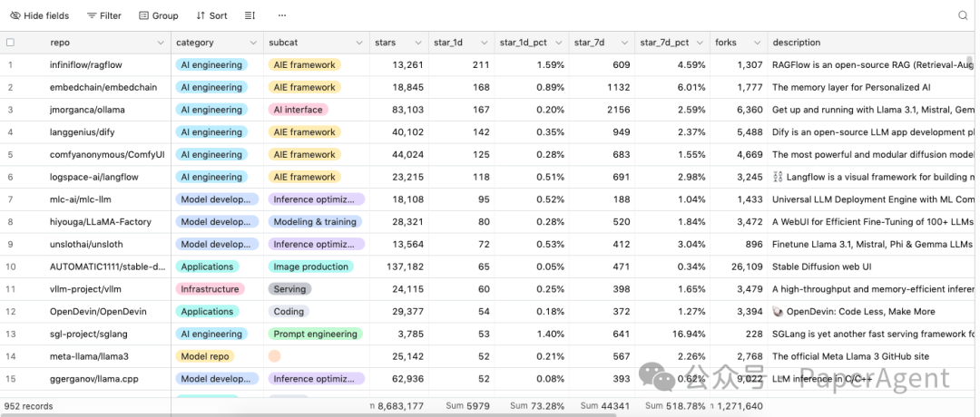Click the vertical scrollbar thumb
Screen dimensions: 980x417
[x=969, y=65]
